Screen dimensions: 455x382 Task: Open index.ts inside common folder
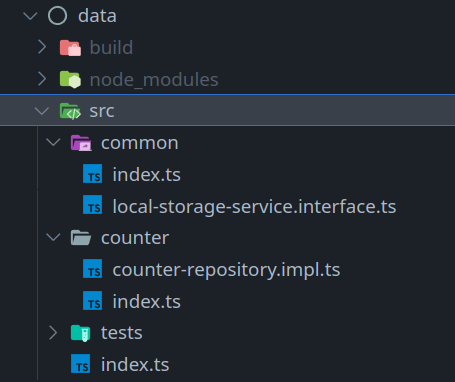(147, 175)
